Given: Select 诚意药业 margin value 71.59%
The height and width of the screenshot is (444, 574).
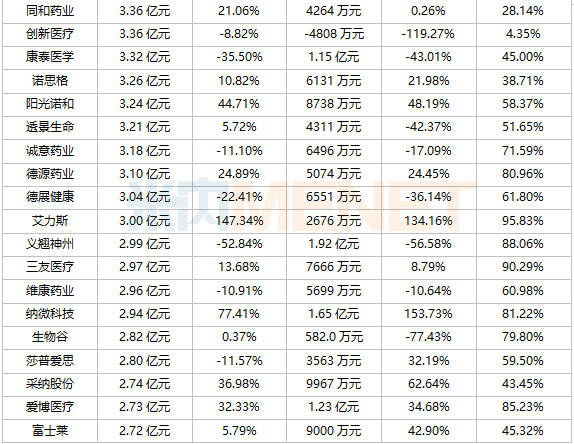Looking at the screenshot, I should (x=522, y=151).
